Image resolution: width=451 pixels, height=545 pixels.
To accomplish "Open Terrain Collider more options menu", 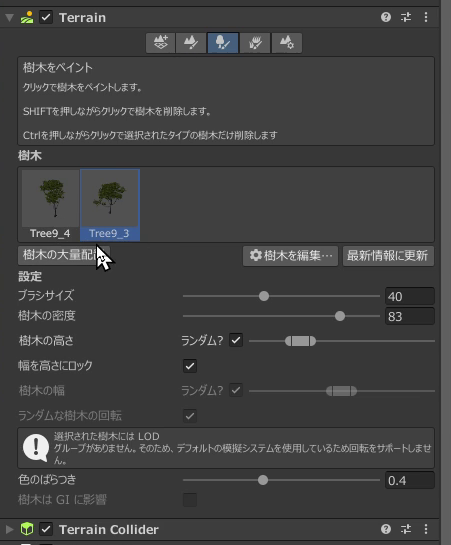I will (x=426, y=529).
